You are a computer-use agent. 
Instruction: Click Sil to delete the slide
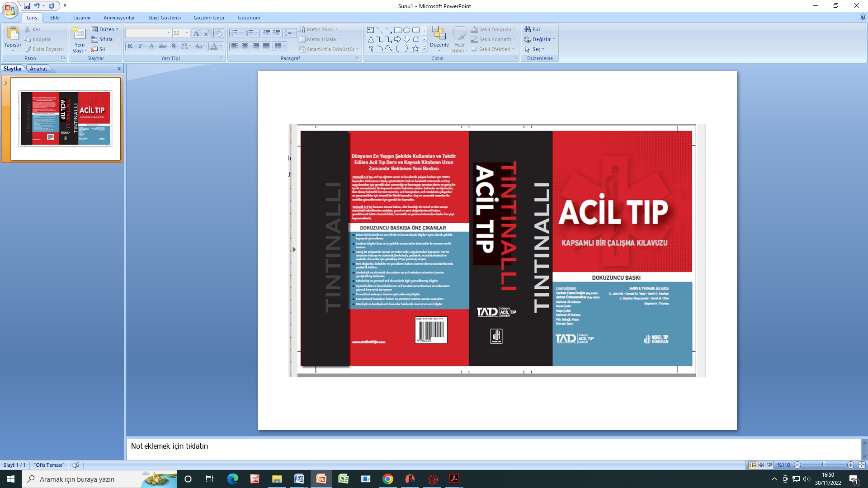point(98,49)
